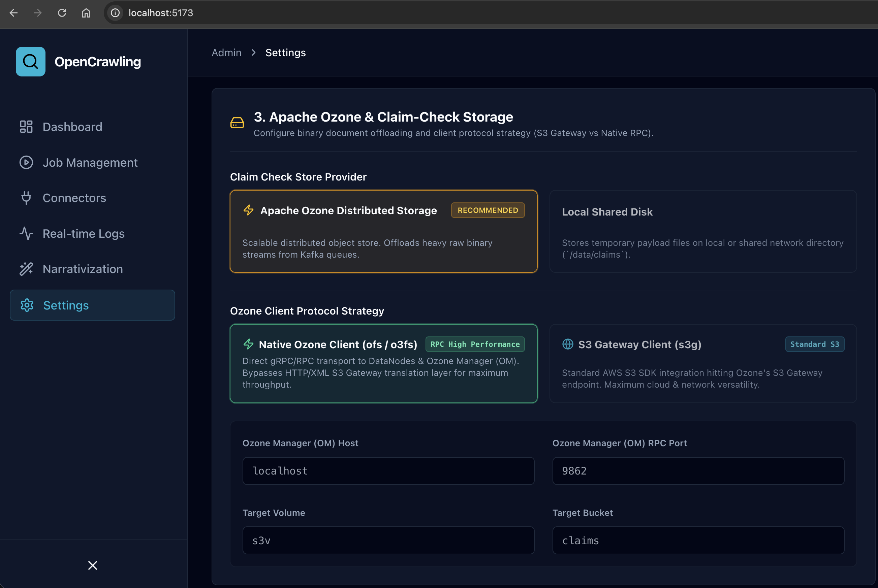
Task: Select Apache Ozone Distributed Storage provider
Action: point(384,231)
